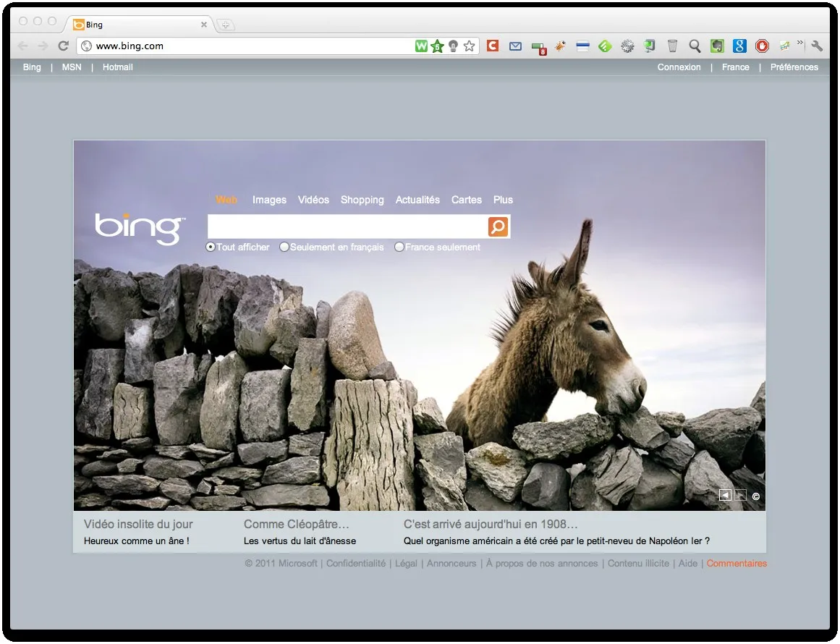Click the orange search magnifier button
The height and width of the screenshot is (644, 840).
click(x=498, y=226)
